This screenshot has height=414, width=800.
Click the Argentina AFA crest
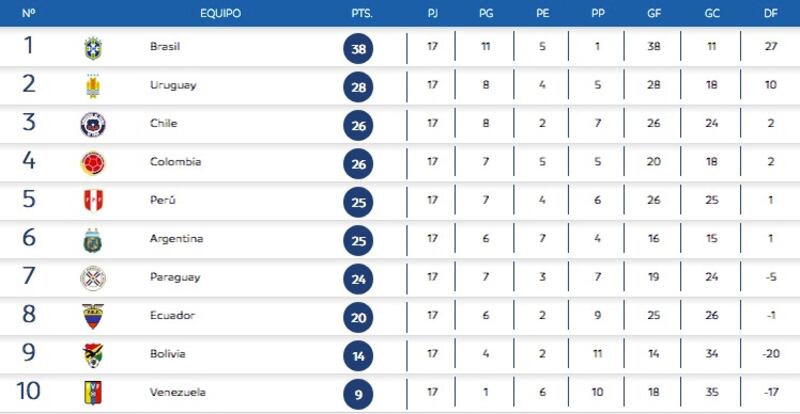pyautogui.click(x=93, y=240)
